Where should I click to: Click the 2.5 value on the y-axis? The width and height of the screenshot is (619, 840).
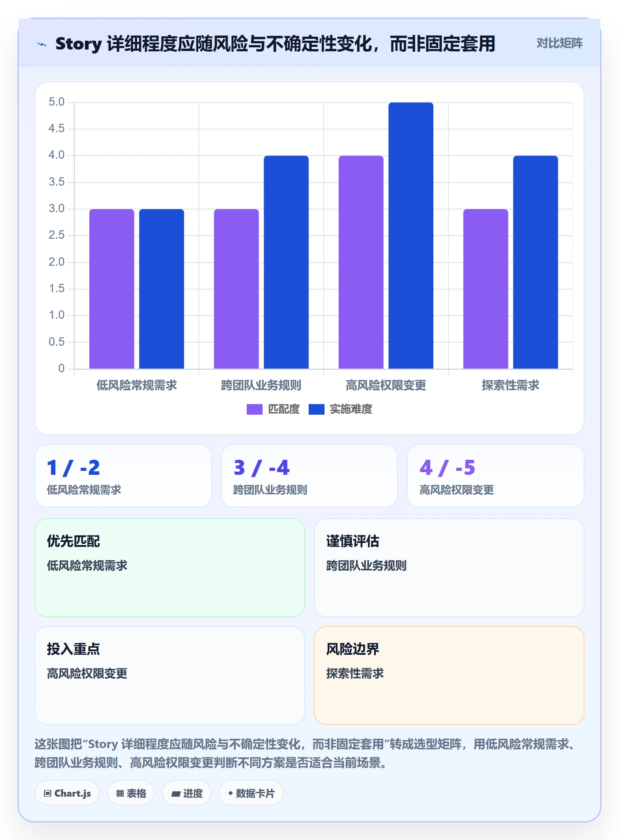pyautogui.click(x=57, y=235)
